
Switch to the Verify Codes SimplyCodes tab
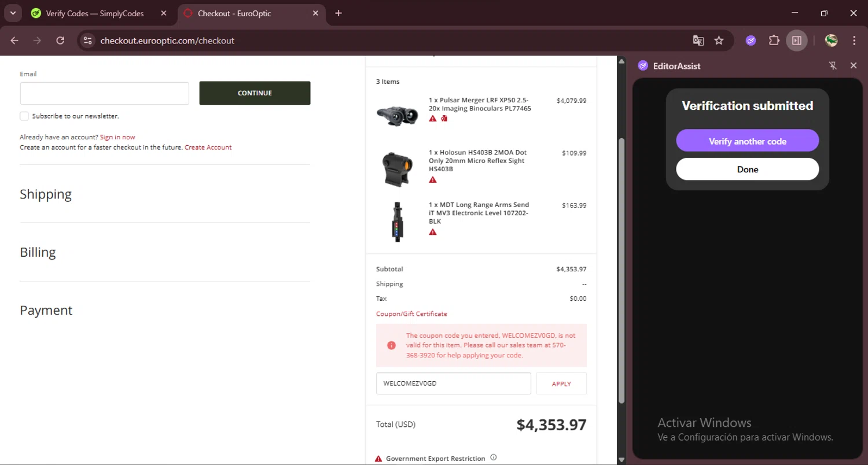click(95, 13)
